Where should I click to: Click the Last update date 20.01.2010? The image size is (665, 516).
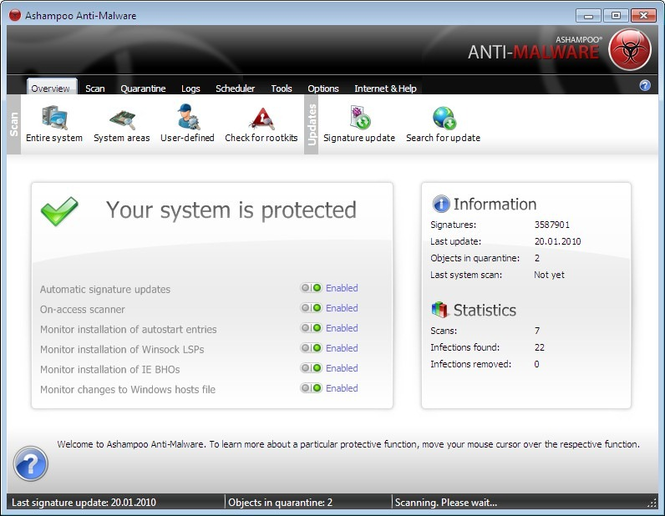point(557,241)
